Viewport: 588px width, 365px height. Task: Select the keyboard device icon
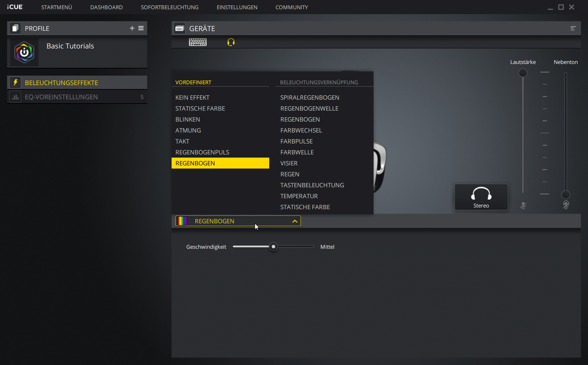[197, 42]
